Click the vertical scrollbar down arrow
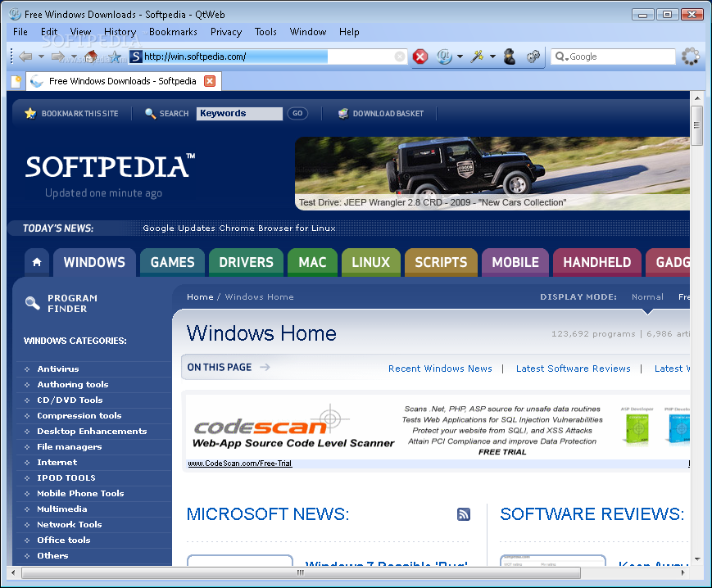 tap(697, 559)
